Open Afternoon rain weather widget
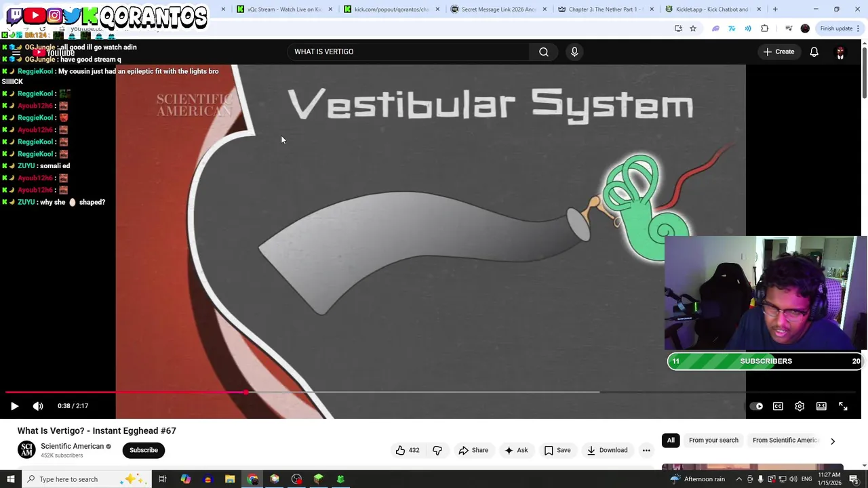The height and width of the screenshot is (488, 868). (x=697, y=479)
